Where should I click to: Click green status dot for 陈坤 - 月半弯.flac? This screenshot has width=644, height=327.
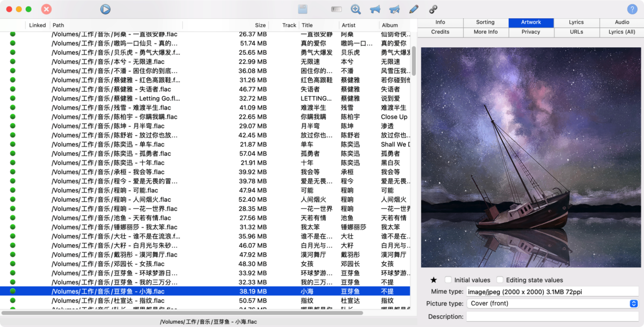12,126
